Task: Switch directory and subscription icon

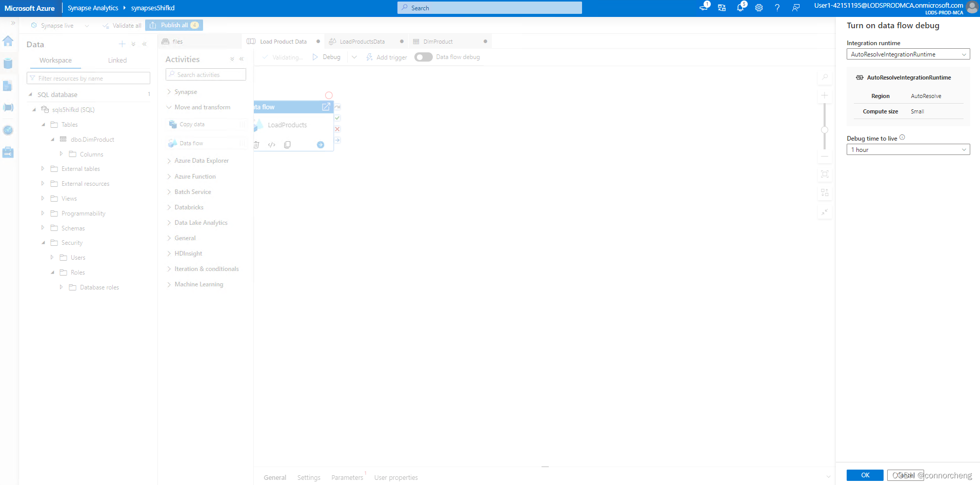Action: click(722, 8)
